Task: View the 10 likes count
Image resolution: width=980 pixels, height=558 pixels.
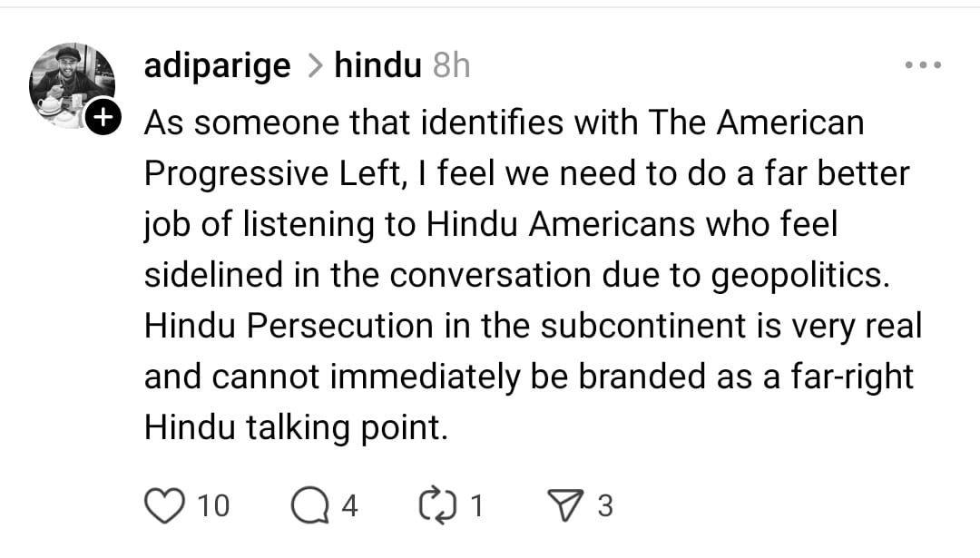Action: pos(213,506)
